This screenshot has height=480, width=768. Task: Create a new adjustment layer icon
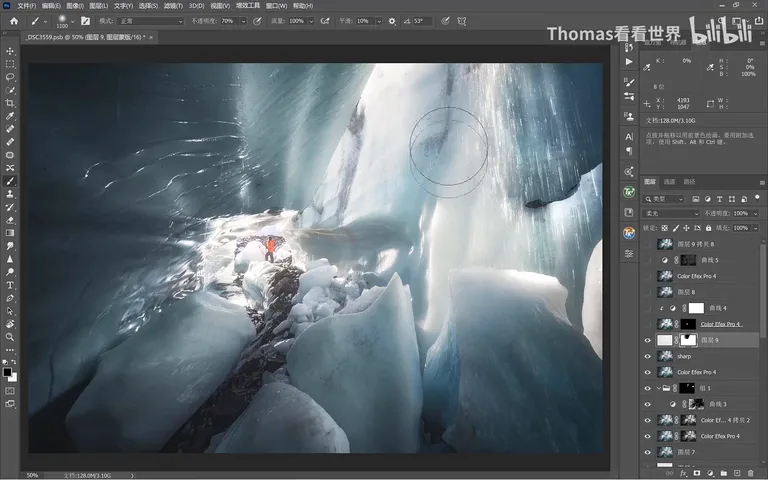[x=710, y=473]
